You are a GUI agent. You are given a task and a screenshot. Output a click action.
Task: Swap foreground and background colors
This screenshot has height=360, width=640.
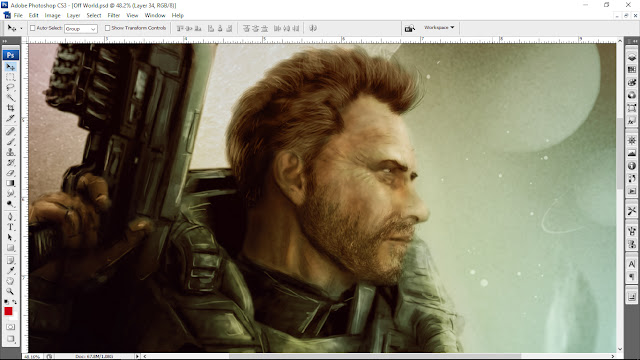(x=14, y=302)
